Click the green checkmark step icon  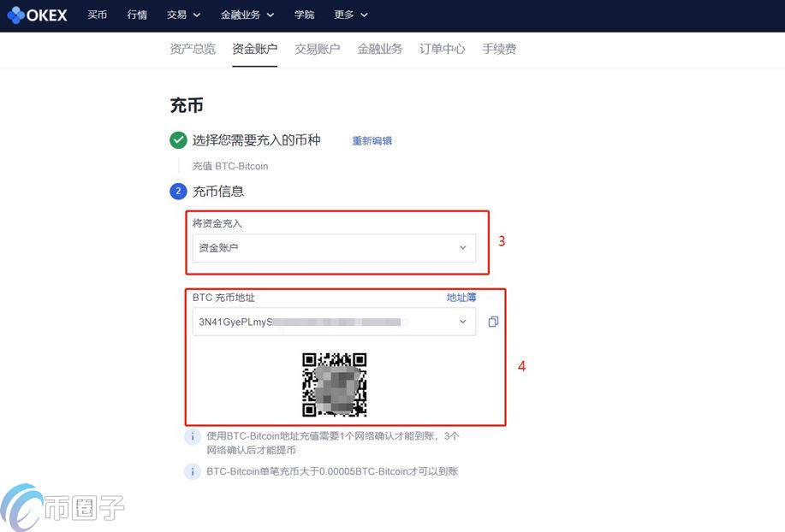click(x=178, y=140)
